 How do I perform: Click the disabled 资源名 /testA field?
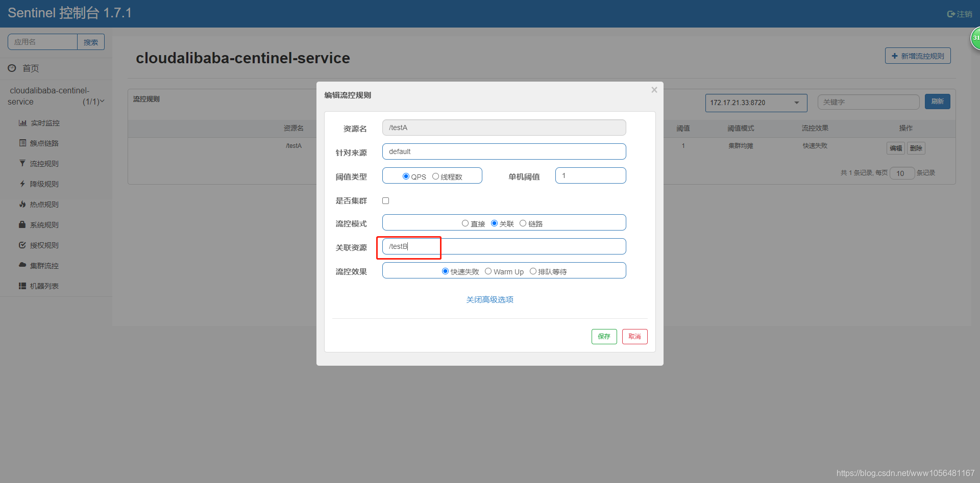click(x=504, y=128)
